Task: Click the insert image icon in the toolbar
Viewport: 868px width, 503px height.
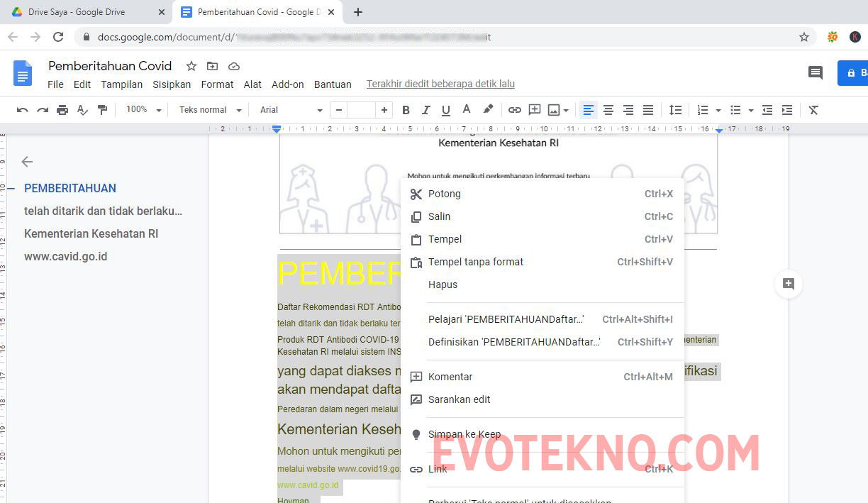Action: (553, 110)
